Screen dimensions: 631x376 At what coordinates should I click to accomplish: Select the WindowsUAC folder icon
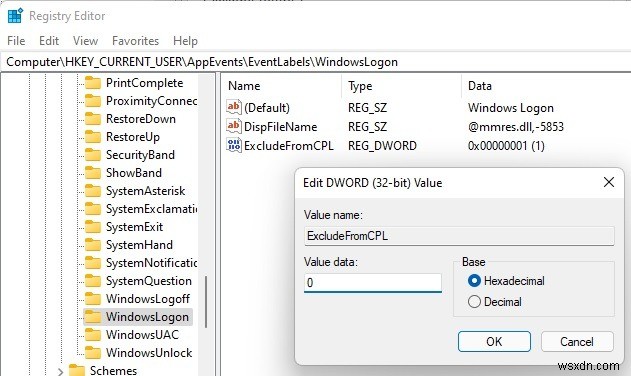tap(93, 335)
